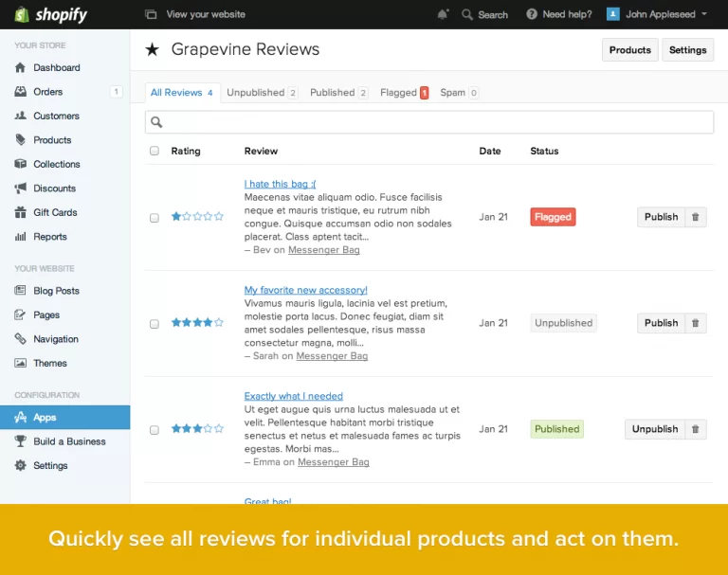
Task: Publish the flagged 'I hate this bag' review
Action: 661,217
